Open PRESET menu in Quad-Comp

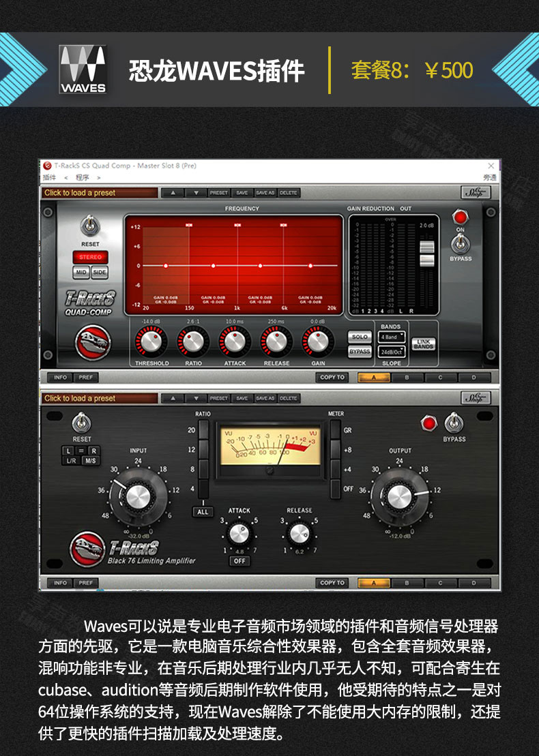pos(218,193)
